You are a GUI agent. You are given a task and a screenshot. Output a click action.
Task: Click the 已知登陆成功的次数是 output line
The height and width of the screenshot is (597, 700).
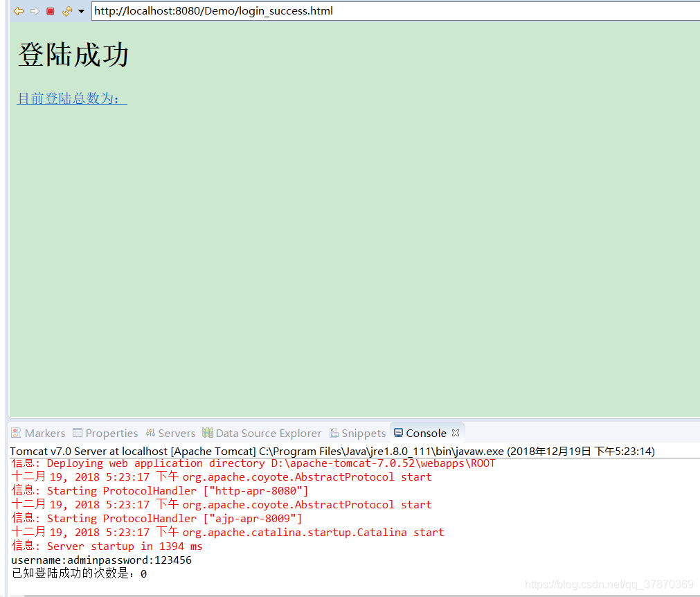pos(79,573)
